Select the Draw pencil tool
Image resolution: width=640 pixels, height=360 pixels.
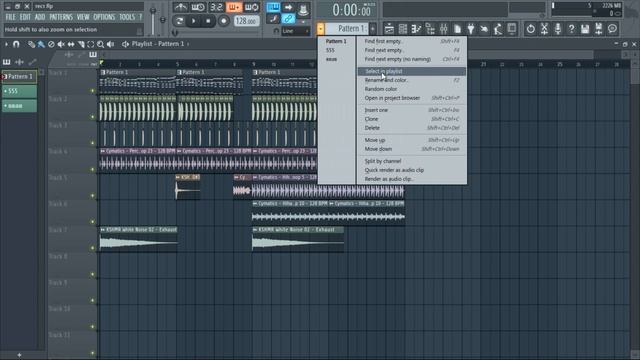point(31,44)
